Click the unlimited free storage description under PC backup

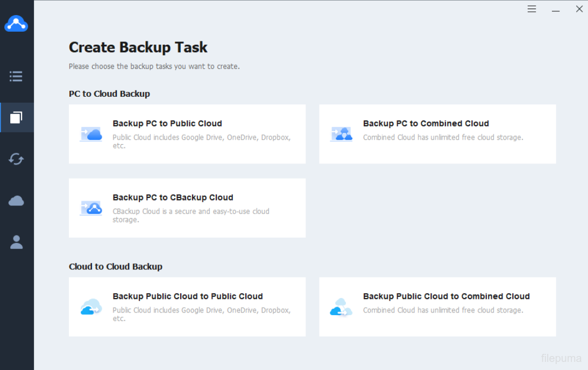443,138
